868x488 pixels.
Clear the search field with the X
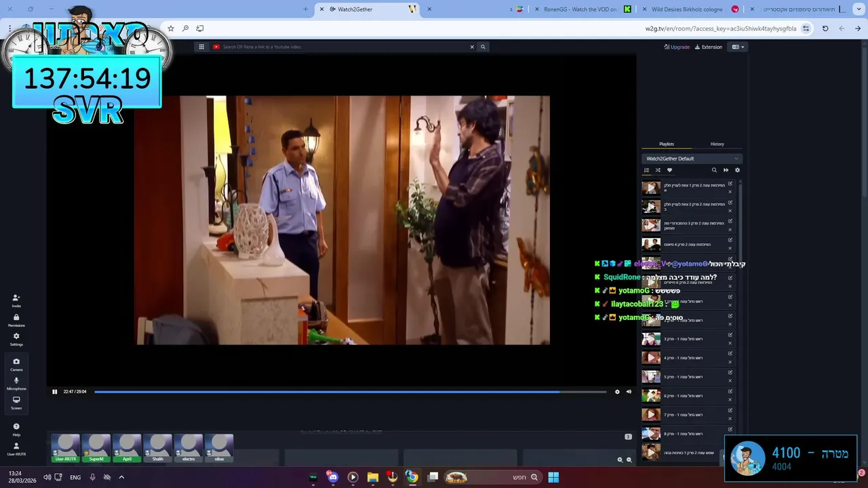[472, 47]
